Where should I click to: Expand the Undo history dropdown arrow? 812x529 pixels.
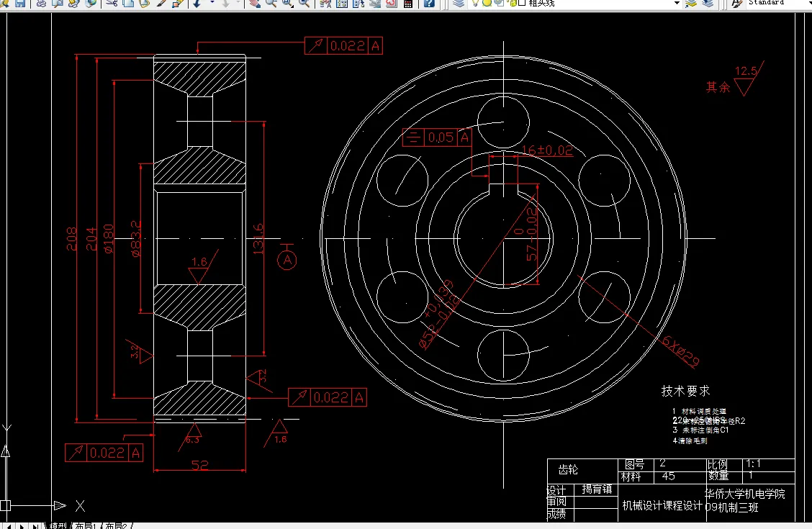tap(212, 3)
